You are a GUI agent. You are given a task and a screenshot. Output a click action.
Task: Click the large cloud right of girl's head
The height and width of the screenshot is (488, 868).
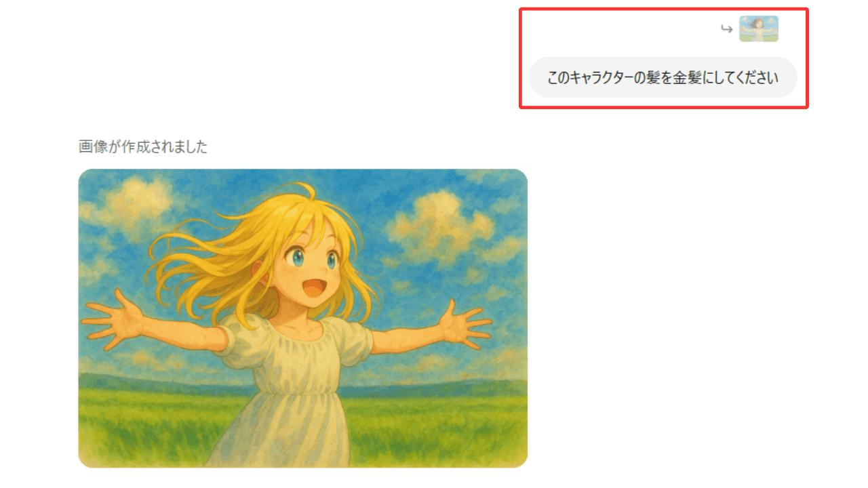coord(439,224)
